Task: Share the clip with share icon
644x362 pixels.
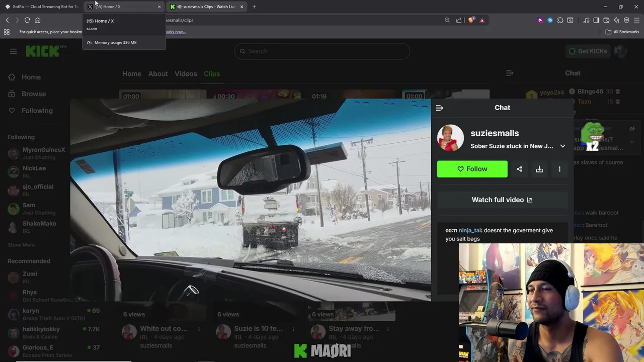Action: coord(519,169)
